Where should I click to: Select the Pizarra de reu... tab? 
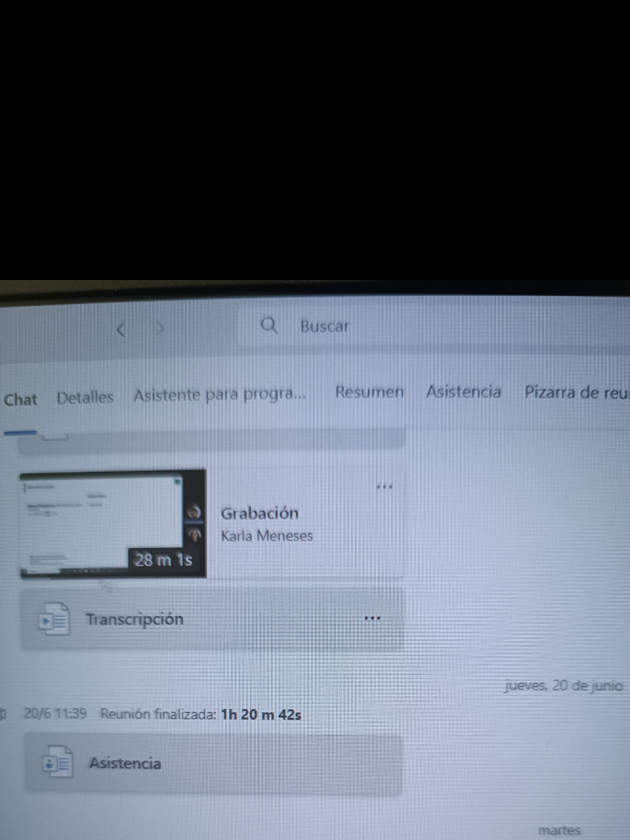click(575, 392)
